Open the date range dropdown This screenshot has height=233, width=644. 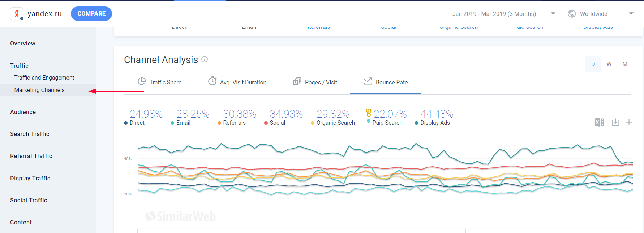[x=503, y=14]
